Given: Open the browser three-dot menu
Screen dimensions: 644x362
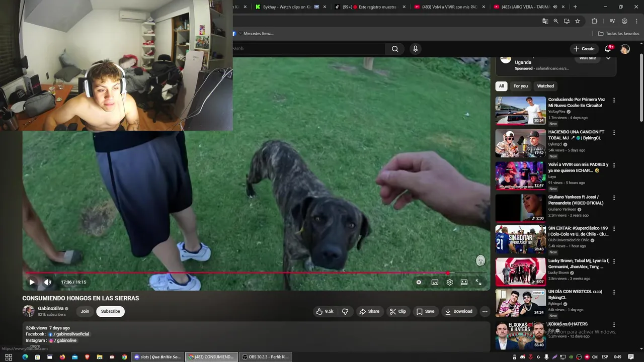Looking at the screenshot, I should click(x=635, y=21).
